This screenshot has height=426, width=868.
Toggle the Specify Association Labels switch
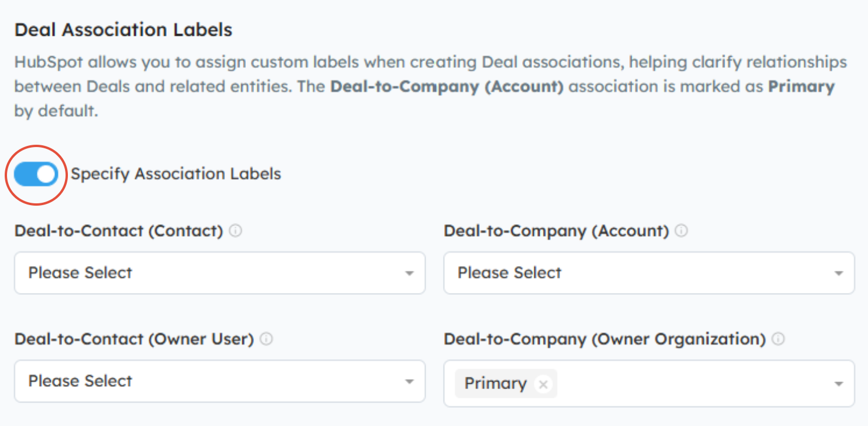tap(36, 174)
